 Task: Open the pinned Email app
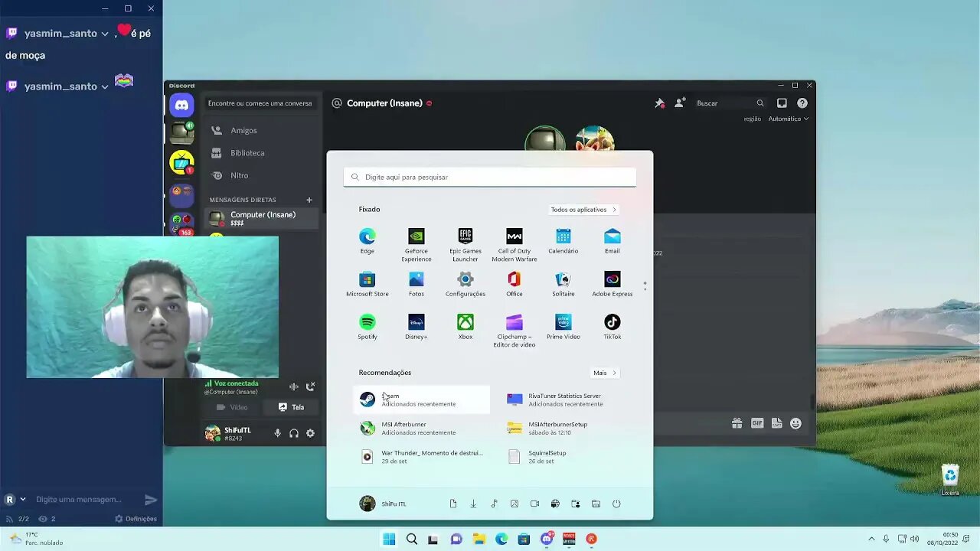click(x=612, y=241)
